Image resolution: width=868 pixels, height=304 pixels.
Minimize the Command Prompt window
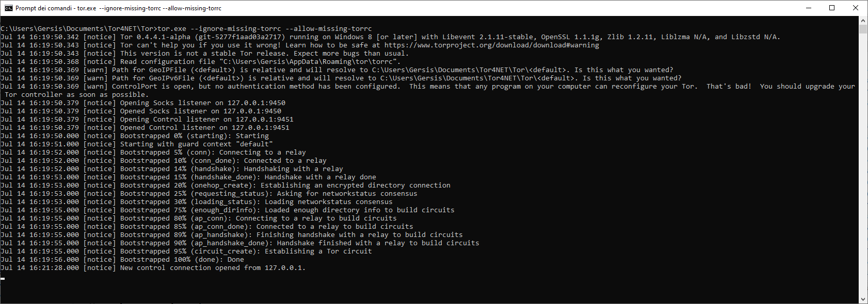(808, 8)
